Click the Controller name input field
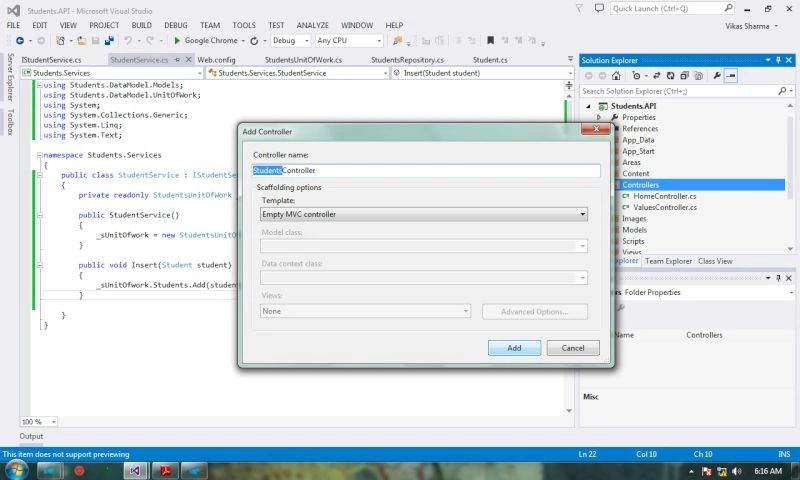The width and height of the screenshot is (800, 480). click(426, 170)
